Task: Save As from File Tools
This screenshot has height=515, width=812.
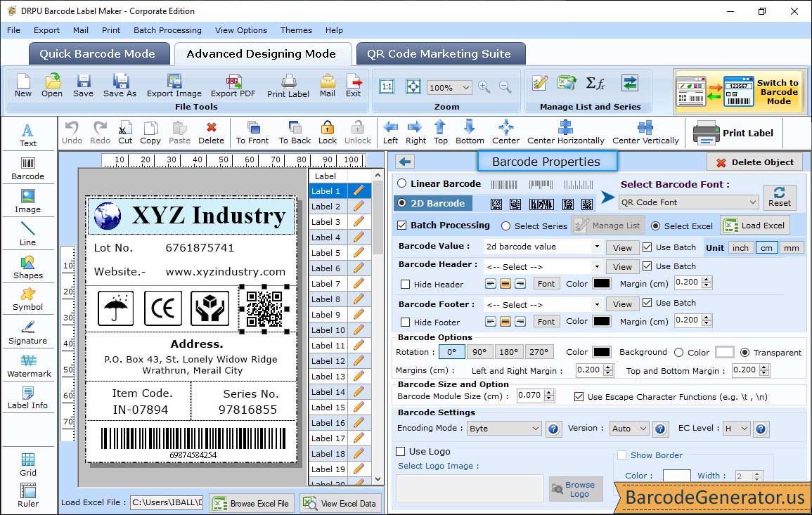Action: [x=120, y=86]
